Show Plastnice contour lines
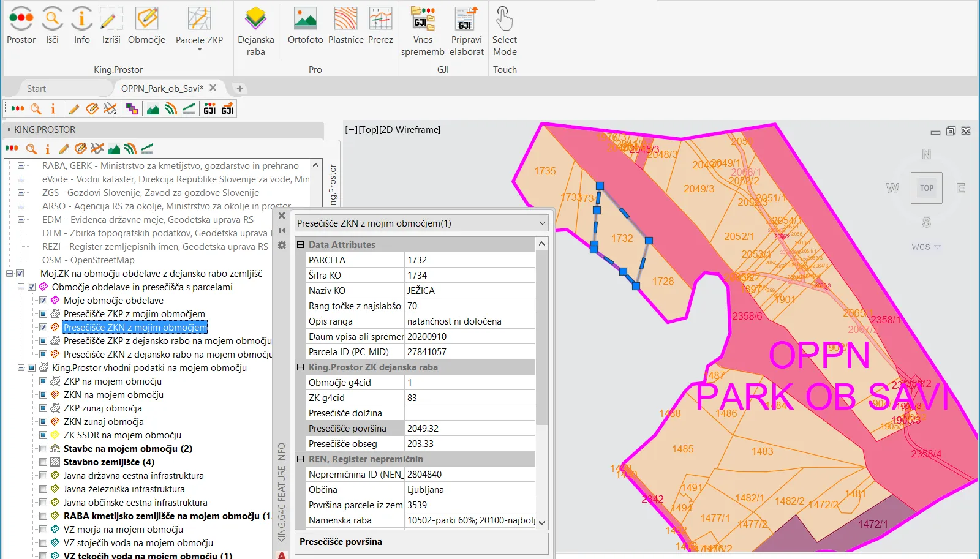 click(345, 20)
